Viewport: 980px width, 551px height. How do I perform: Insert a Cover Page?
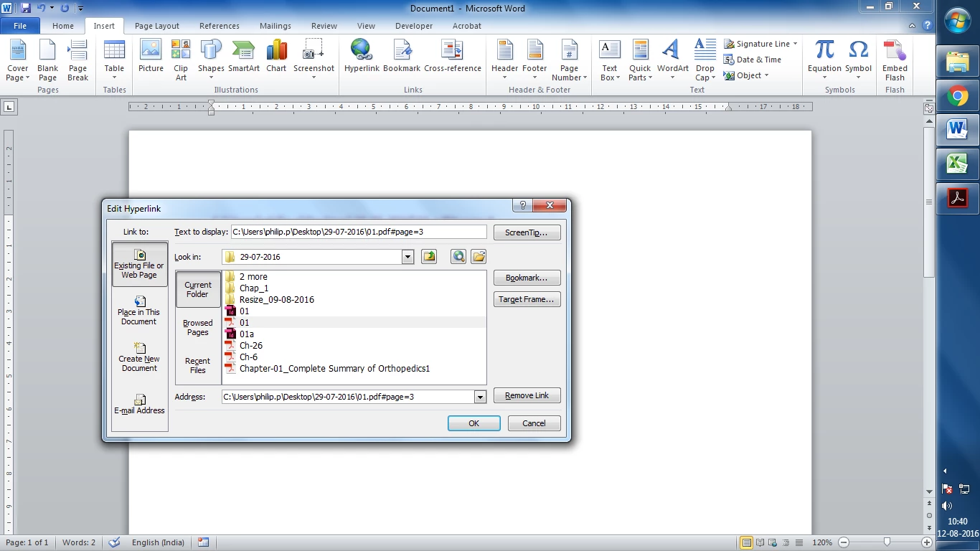point(18,61)
